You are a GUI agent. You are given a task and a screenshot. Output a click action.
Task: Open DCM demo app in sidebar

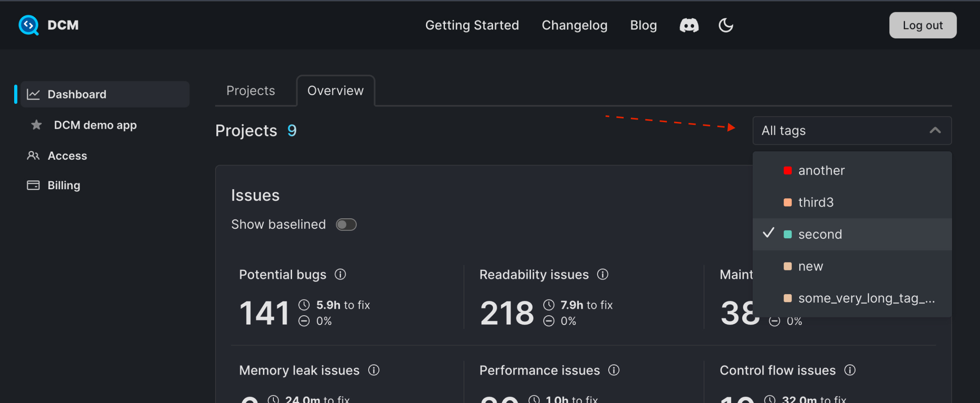[x=95, y=125]
